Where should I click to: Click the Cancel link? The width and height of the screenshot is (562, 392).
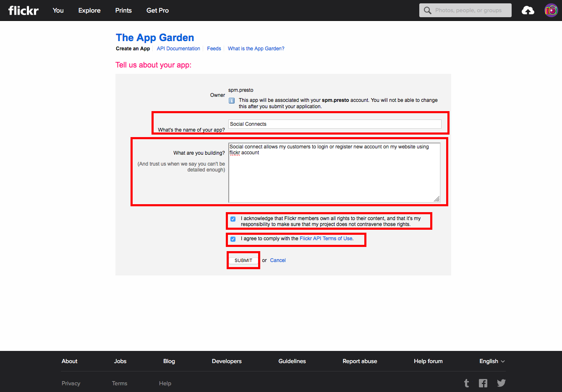(278, 260)
